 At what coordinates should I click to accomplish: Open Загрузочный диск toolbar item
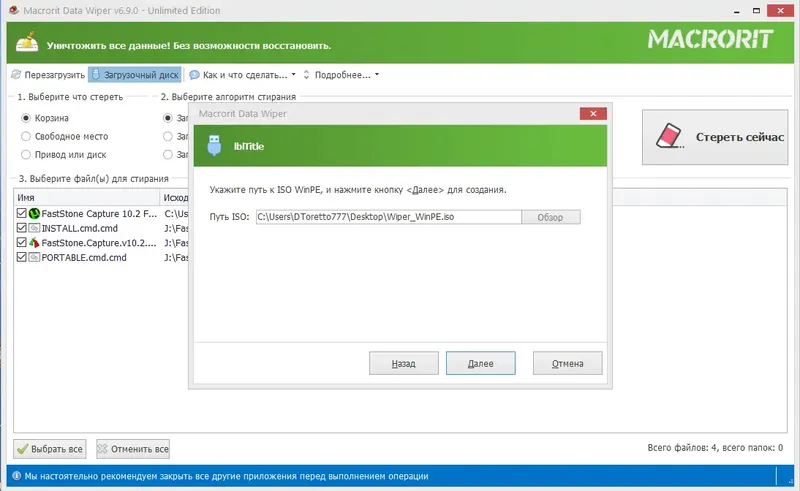(135, 75)
